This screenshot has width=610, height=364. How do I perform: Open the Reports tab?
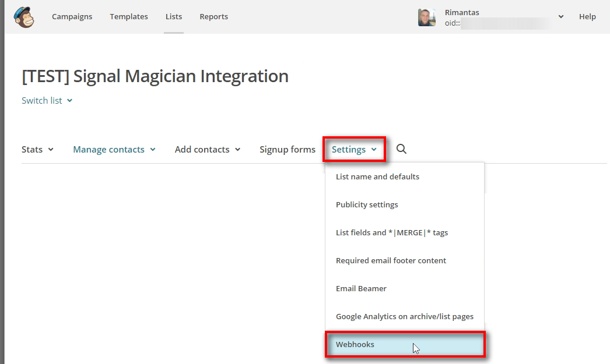[x=213, y=17]
